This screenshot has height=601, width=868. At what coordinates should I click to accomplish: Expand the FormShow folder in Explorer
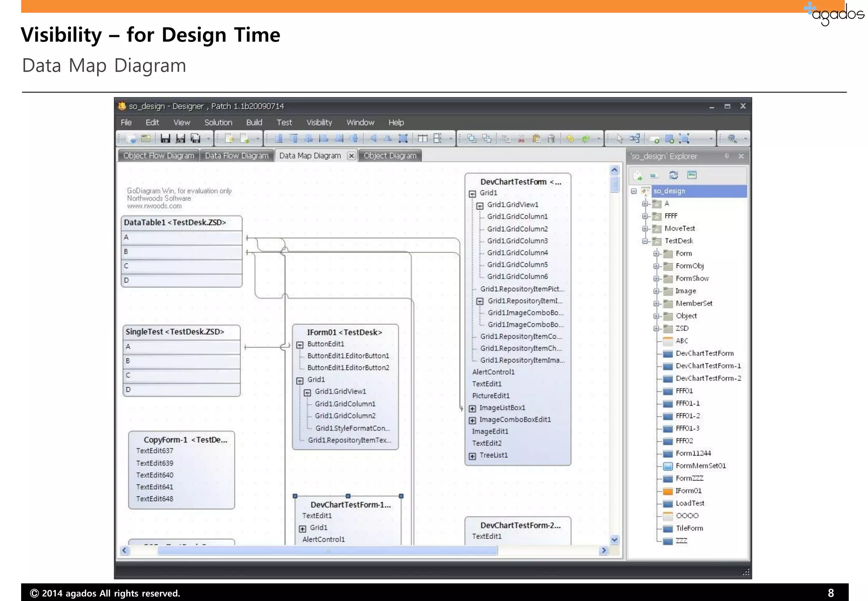(656, 278)
